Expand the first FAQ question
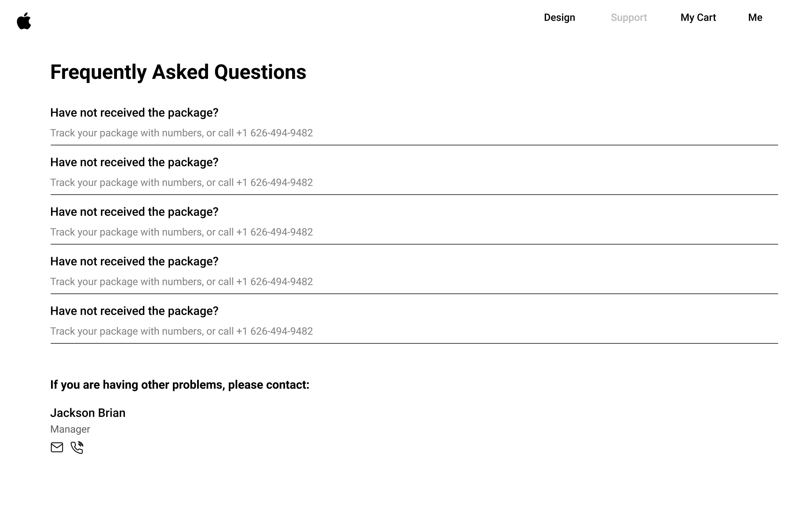The width and height of the screenshot is (812, 507). pyautogui.click(x=134, y=113)
